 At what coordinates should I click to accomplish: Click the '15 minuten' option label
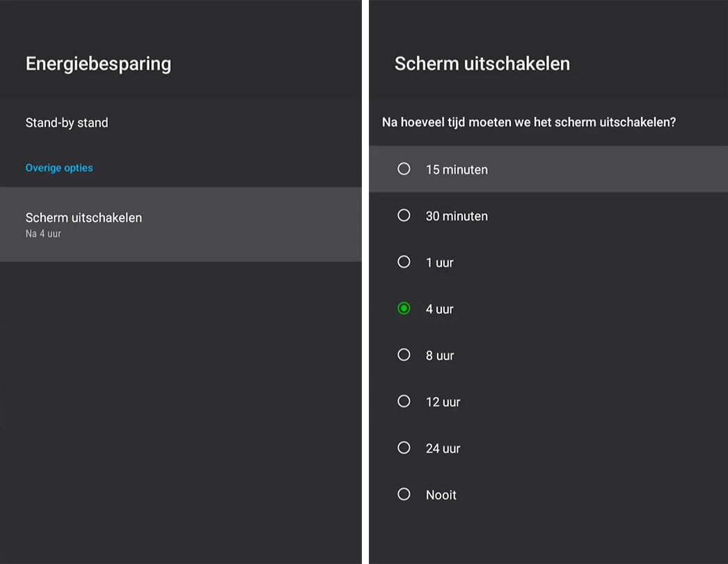[457, 170]
